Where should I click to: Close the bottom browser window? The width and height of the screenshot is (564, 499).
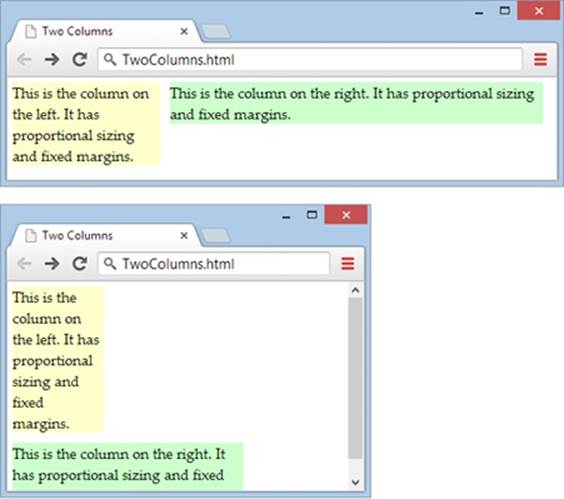pos(346,215)
